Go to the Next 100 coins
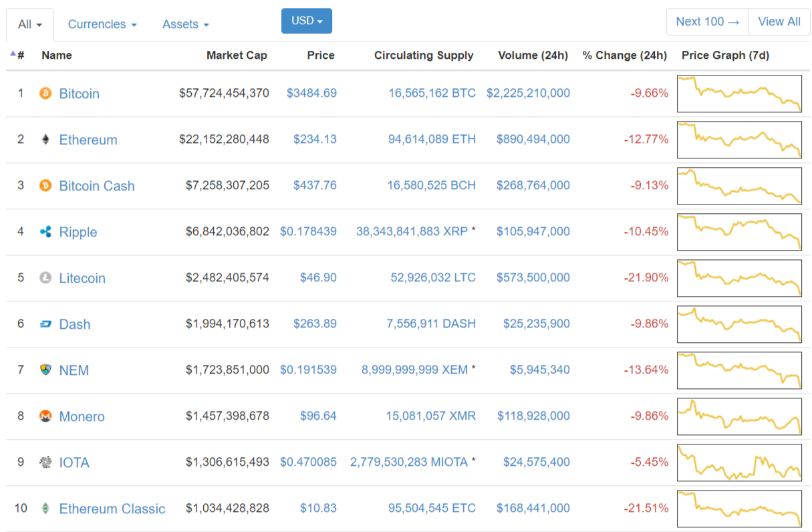 [708, 22]
